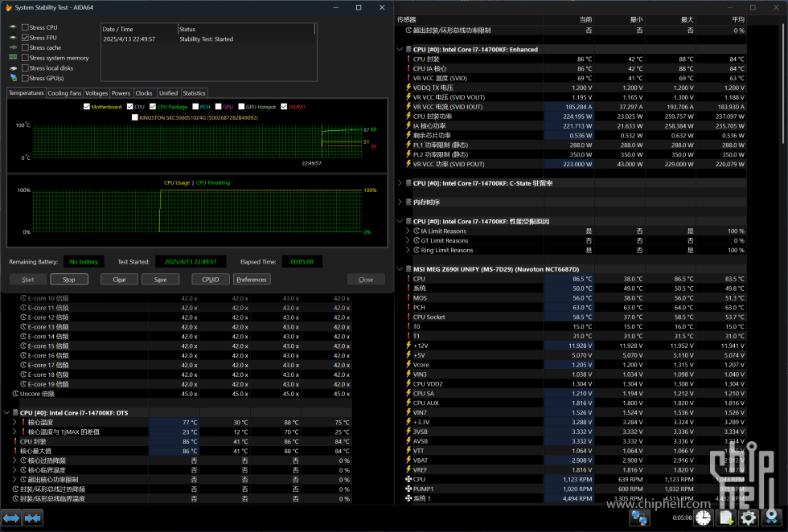
Task: Open the network remote monitoring icon
Action: click(639, 518)
